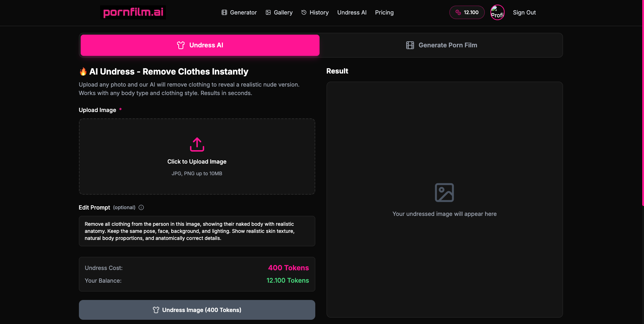
Task: Open Undress AI from the top menu
Action: 352,12
